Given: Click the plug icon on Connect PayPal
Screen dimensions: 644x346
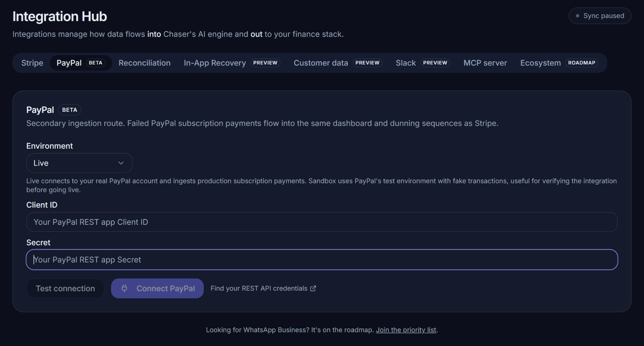Looking at the screenshot, I should pyautogui.click(x=124, y=288).
